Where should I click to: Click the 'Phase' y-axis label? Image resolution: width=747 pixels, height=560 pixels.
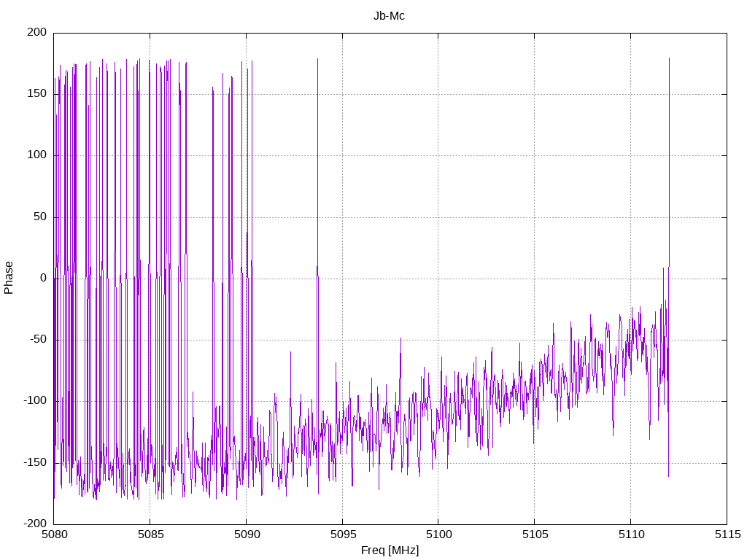pyautogui.click(x=9, y=278)
